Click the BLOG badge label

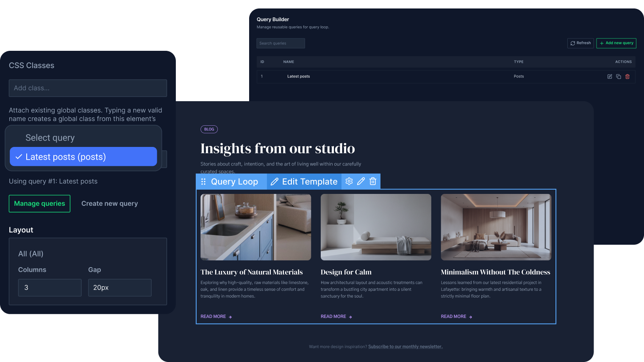[x=209, y=130]
